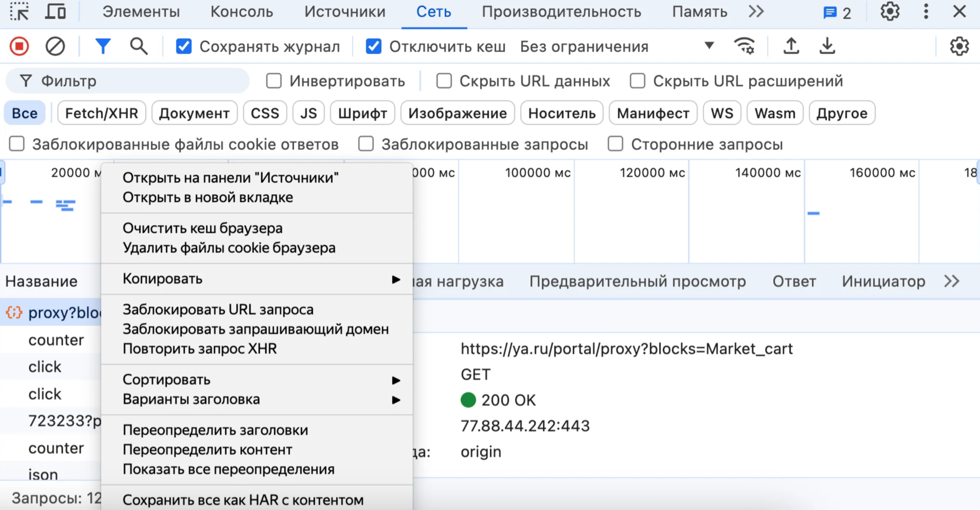Open network conditions settings
The image size is (980, 510).
click(x=745, y=46)
